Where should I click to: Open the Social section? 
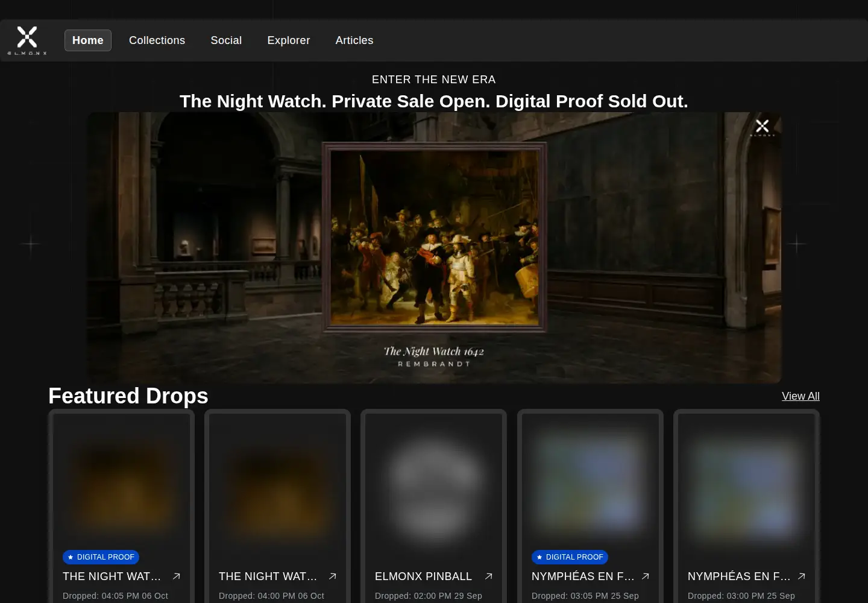coord(226,40)
